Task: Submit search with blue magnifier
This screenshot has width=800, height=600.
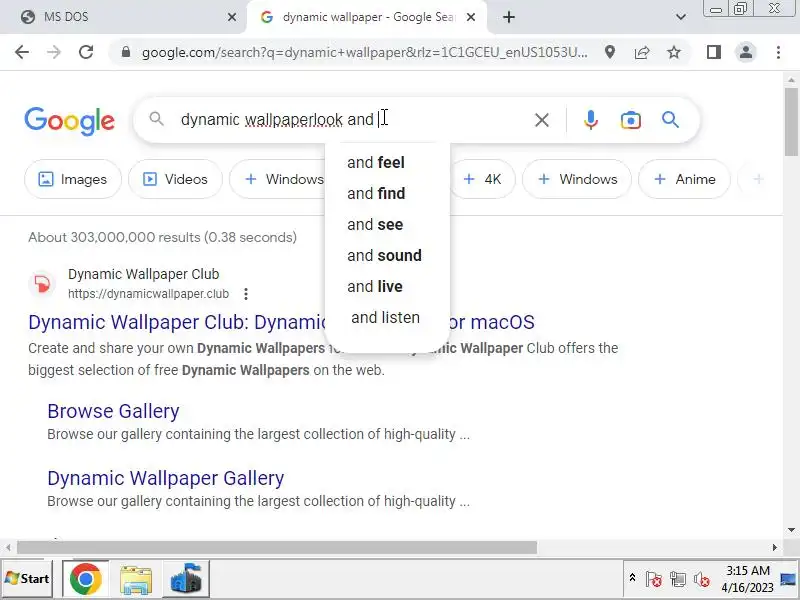Action: point(670,120)
